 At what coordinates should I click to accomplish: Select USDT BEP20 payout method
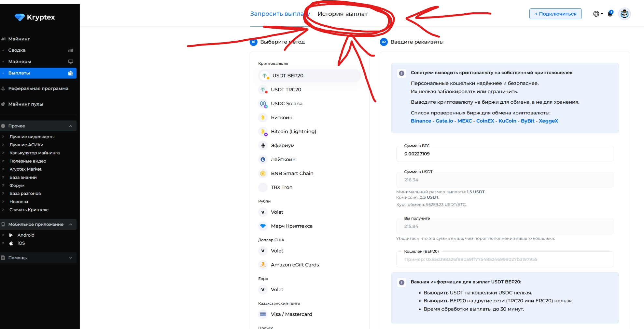click(x=309, y=75)
